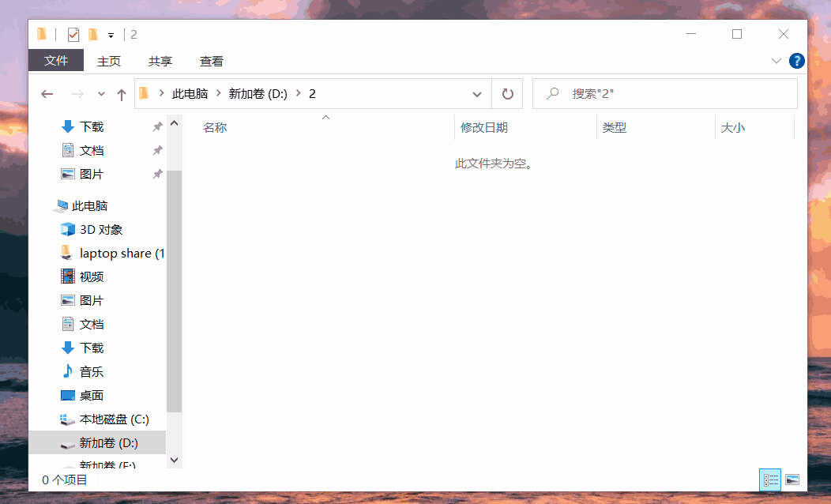Image resolution: width=831 pixels, height=504 pixels.
Task: Open 3D 对象 folder in sidebar
Action: click(100, 229)
